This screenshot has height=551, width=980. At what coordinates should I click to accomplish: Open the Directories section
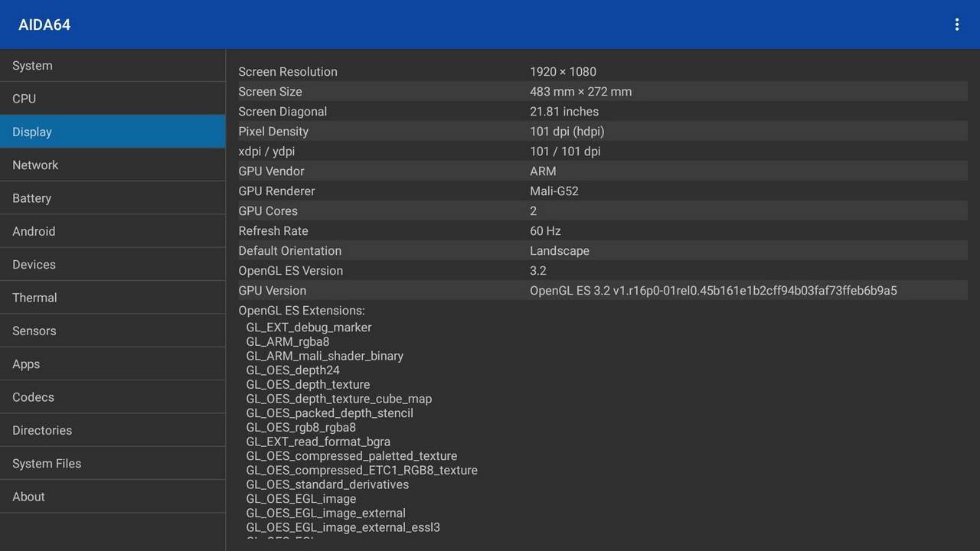coord(113,430)
